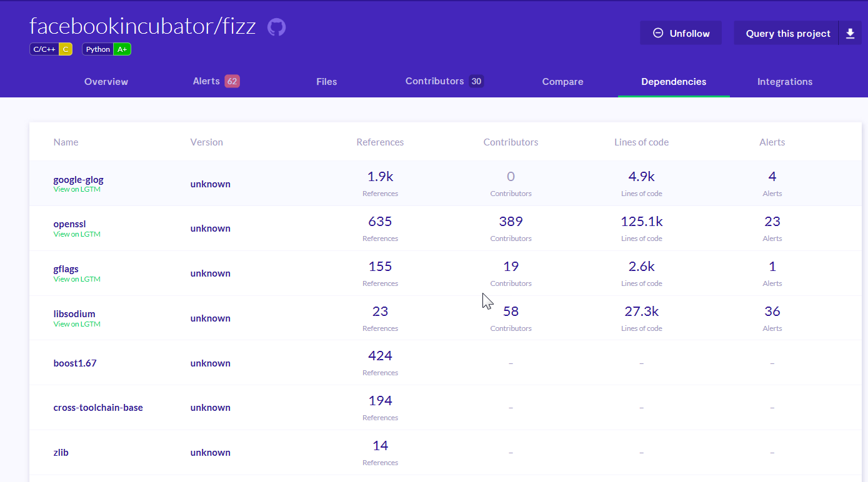Click Query this project button
The width and height of the screenshot is (868, 482).
(x=787, y=33)
